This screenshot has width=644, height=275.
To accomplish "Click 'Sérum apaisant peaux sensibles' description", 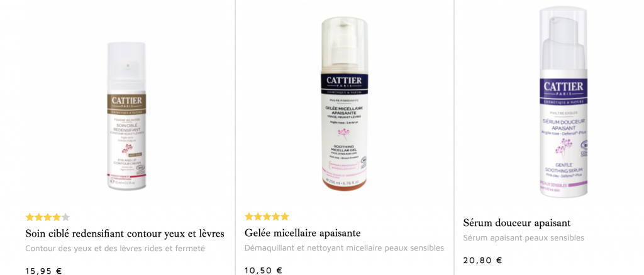I will click(524, 238).
